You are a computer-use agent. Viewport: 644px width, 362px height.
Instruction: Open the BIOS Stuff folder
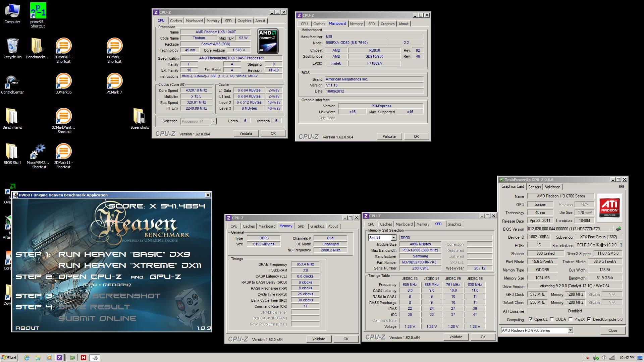click(x=12, y=154)
